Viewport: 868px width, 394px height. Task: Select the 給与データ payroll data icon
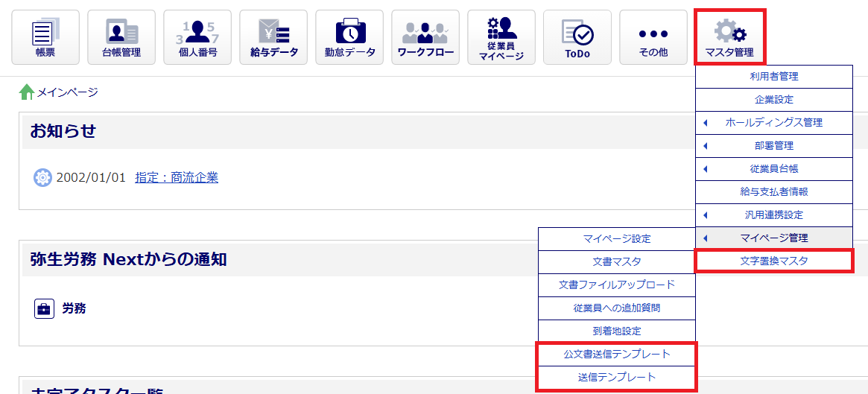click(273, 37)
